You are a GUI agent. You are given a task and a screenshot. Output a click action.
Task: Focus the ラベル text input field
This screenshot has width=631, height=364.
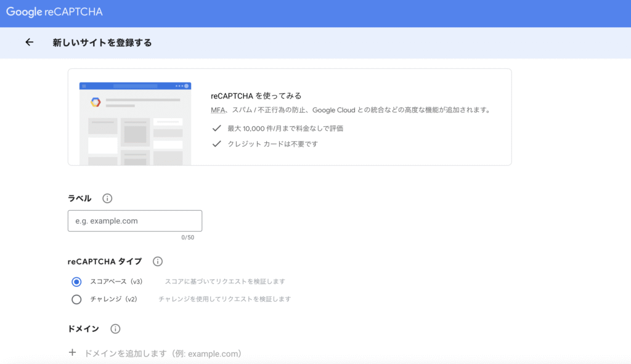135,221
